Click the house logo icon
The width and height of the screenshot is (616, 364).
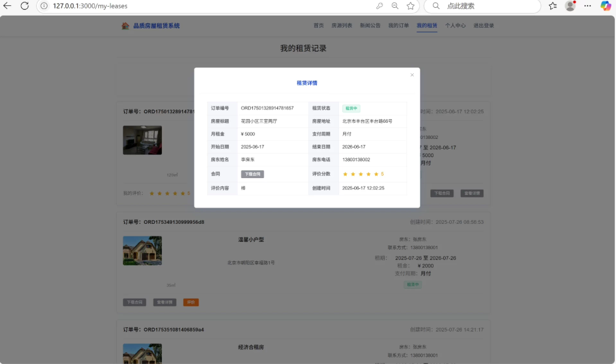coord(125,25)
